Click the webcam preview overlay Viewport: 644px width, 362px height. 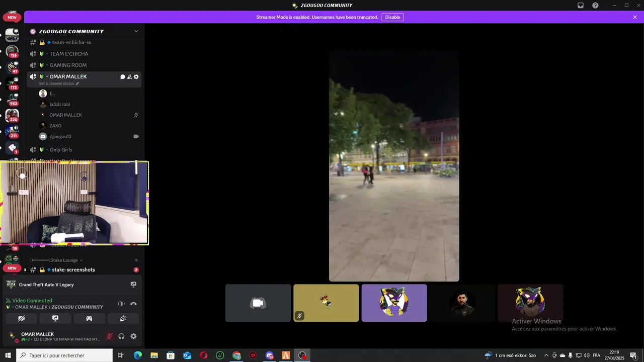pyautogui.click(x=74, y=203)
